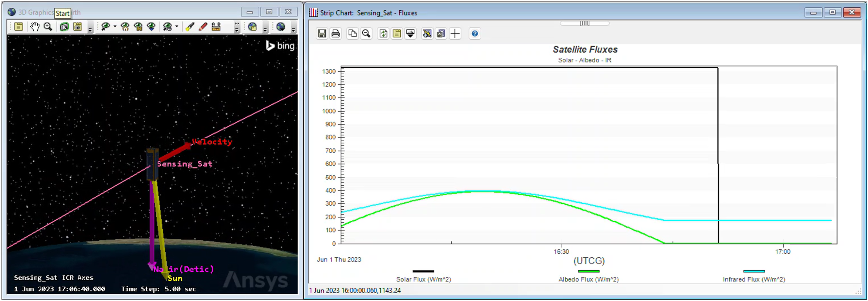
Task: Click the Solar Flux legend black swatch
Action: tap(423, 271)
